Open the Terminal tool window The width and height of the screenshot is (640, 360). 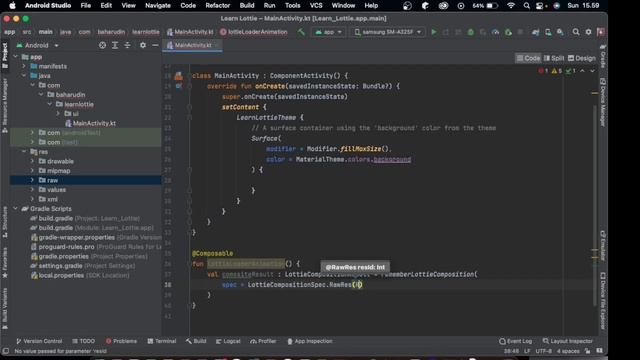(x=162, y=341)
